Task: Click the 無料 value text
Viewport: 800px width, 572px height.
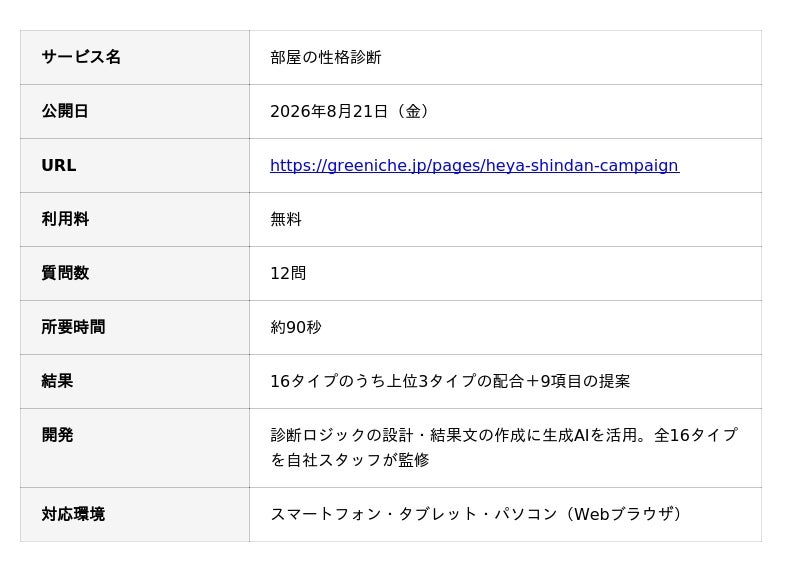Action: click(286, 219)
